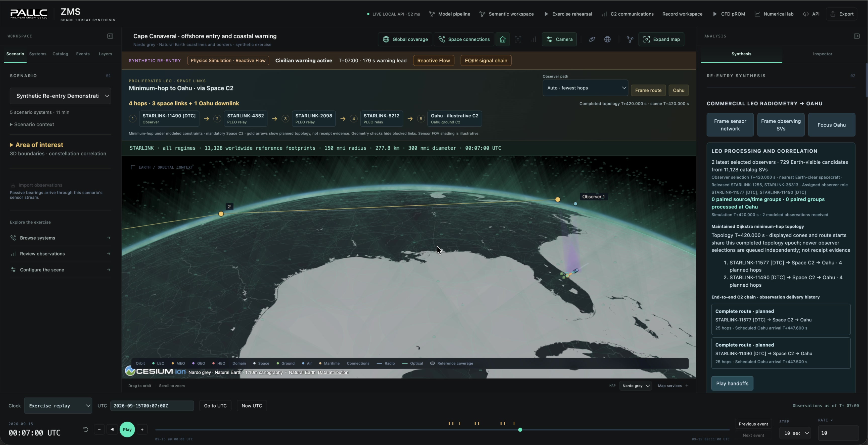Viewport: 868px width, 445px height.
Task: Open Global coverage view
Action: 405,39
